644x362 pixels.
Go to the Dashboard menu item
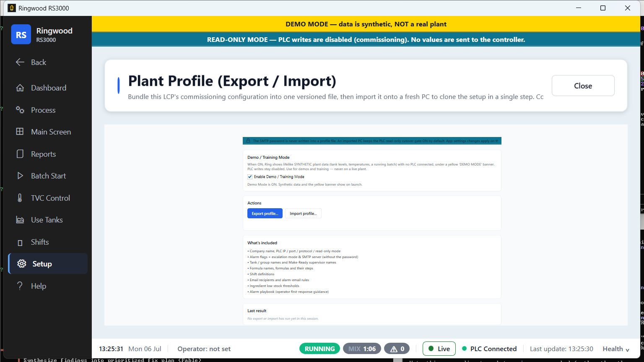49,88
